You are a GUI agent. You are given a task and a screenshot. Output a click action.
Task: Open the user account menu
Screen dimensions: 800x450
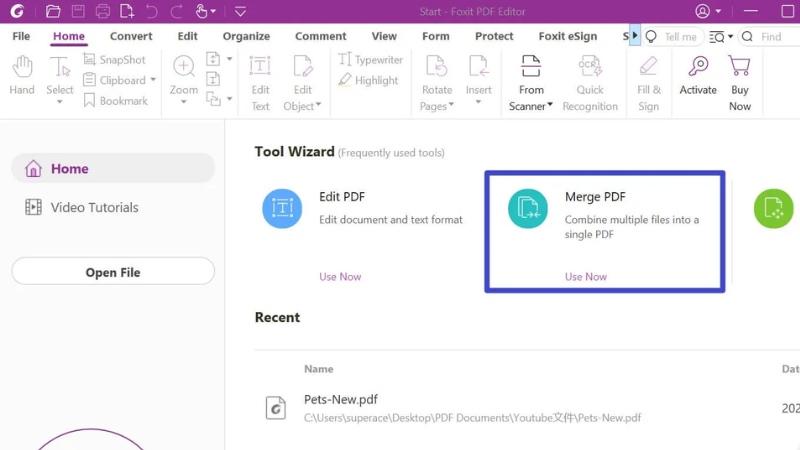pos(708,11)
